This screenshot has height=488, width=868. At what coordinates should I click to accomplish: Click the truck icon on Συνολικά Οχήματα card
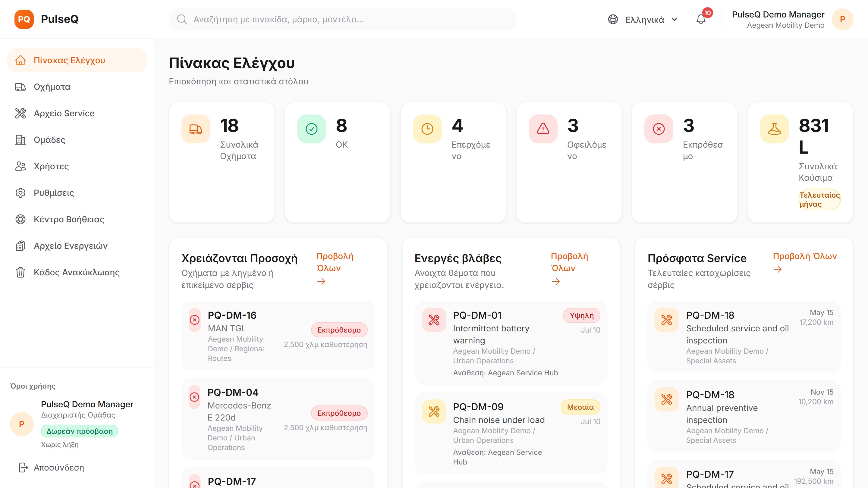196,129
